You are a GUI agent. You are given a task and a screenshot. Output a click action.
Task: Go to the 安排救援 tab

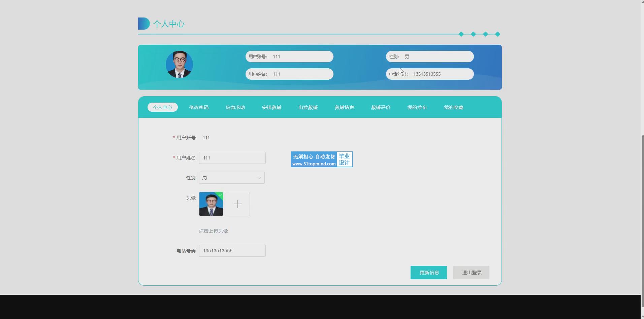click(x=271, y=107)
